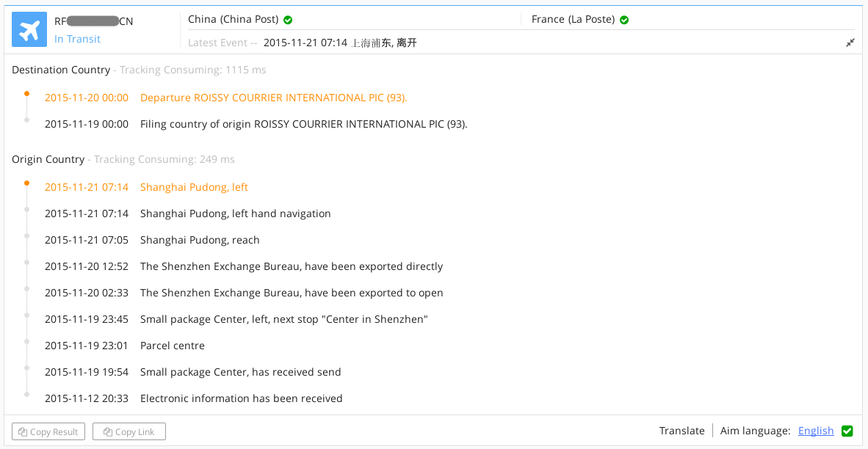Open the English aim language selector
Image resolution: width=868 pixels, height=449 pixels.
click(816, 431)
